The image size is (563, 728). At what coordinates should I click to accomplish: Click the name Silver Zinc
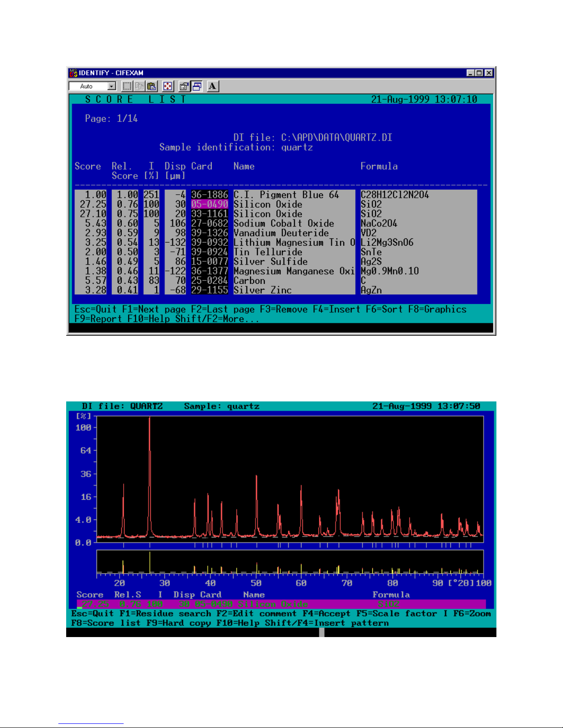tap(262, 290)
